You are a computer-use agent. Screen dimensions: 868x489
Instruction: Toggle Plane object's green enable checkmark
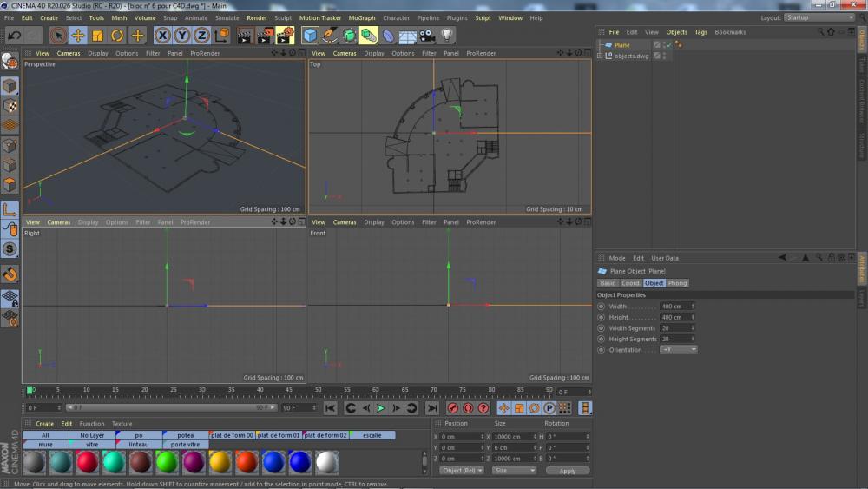click(667, 45)
